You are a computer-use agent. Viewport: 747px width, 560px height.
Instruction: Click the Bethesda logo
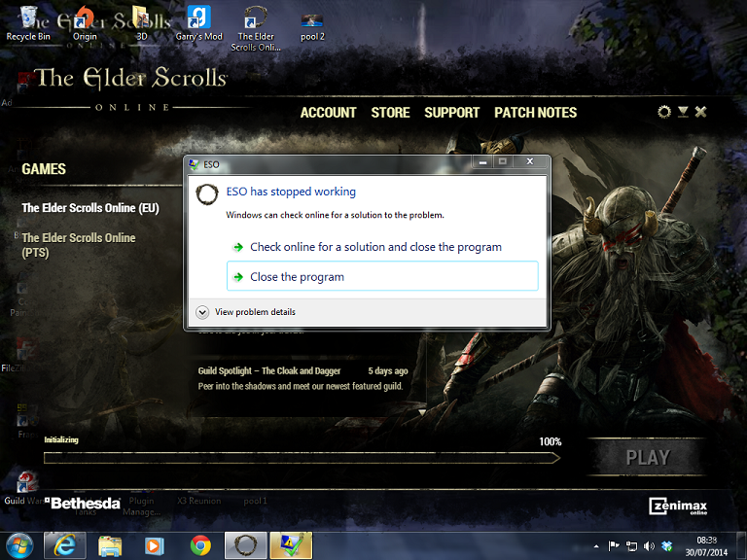click(x=82, y=504)
